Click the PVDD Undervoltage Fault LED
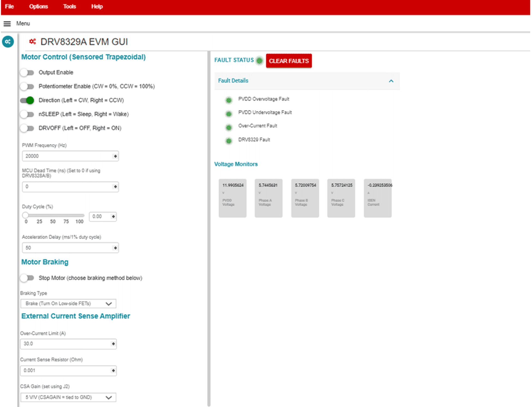The width and height of the screenshot is (532, 407). pyautogui.click(x=229, y=114)
